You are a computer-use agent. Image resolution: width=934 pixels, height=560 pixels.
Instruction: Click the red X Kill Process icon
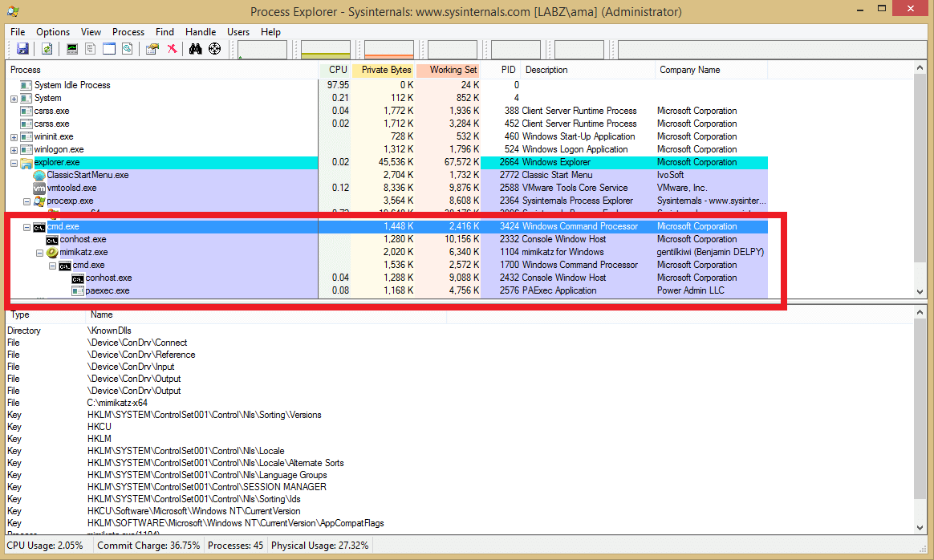point(172,49)
